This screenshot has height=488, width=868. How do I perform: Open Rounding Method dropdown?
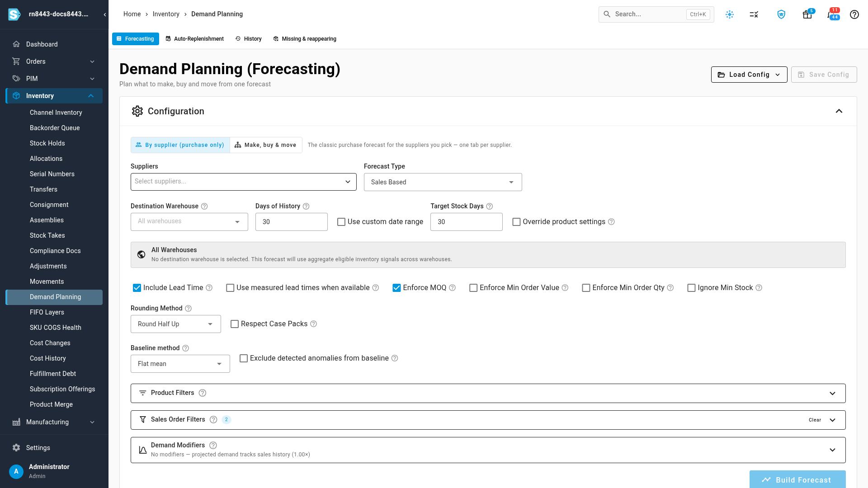175,324
